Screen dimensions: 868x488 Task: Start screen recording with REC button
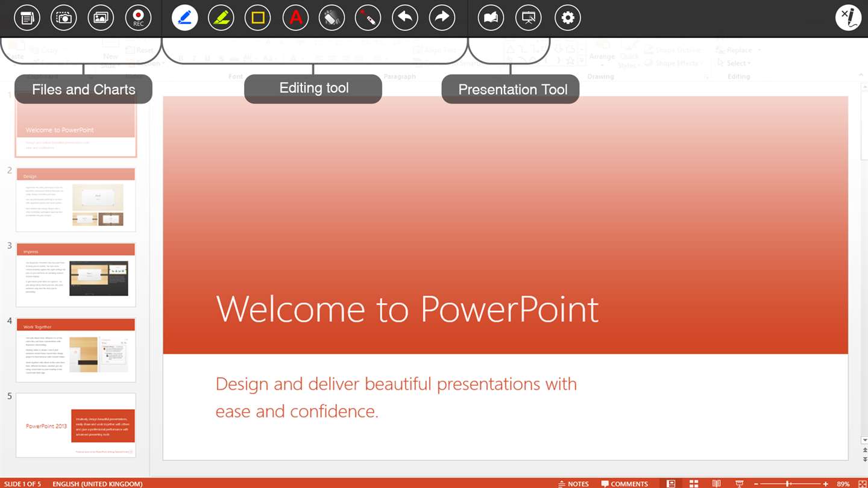tap(138, 17)
